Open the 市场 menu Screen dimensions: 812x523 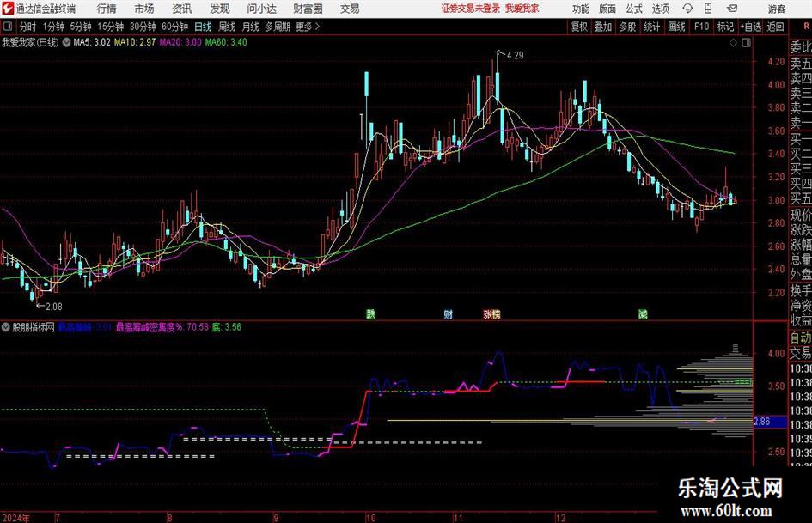[x=144, y=9]
